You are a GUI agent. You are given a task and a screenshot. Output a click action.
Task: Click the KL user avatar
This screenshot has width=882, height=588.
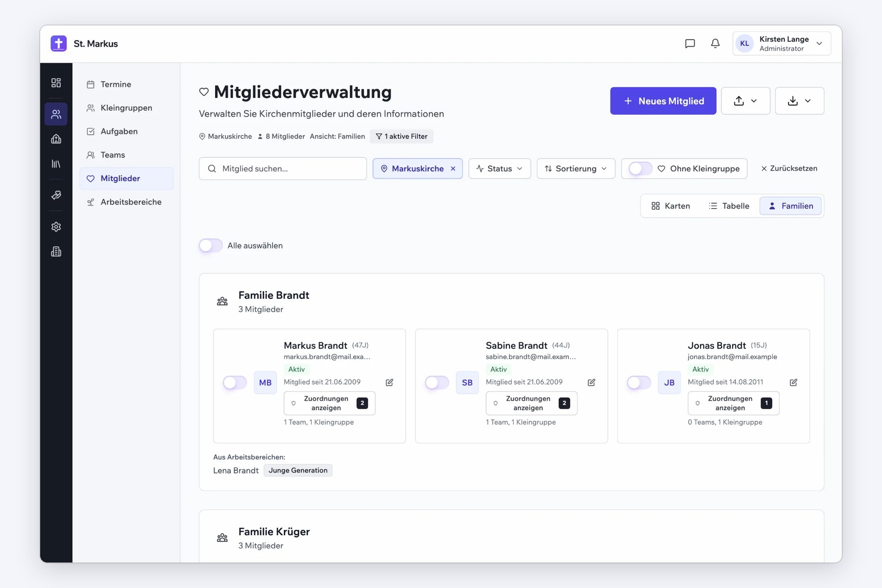[745, 44]
